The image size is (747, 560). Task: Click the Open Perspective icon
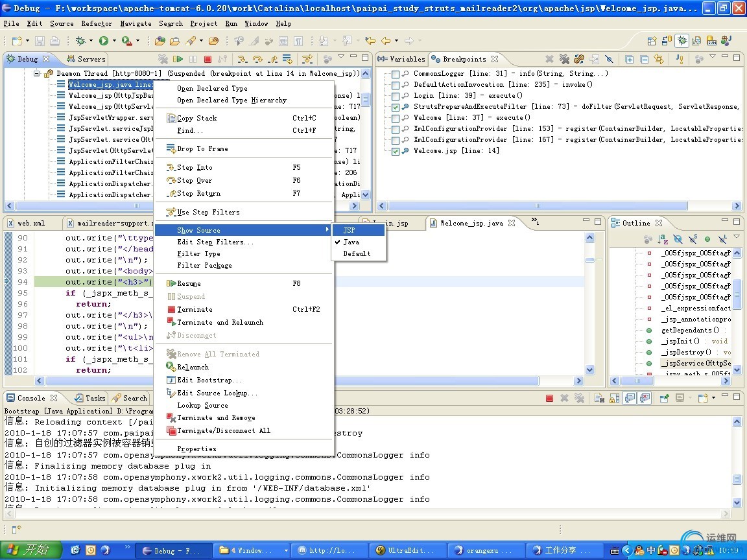652,41
